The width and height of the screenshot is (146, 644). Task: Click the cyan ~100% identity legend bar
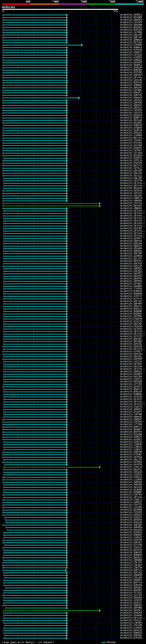point(130,4)
